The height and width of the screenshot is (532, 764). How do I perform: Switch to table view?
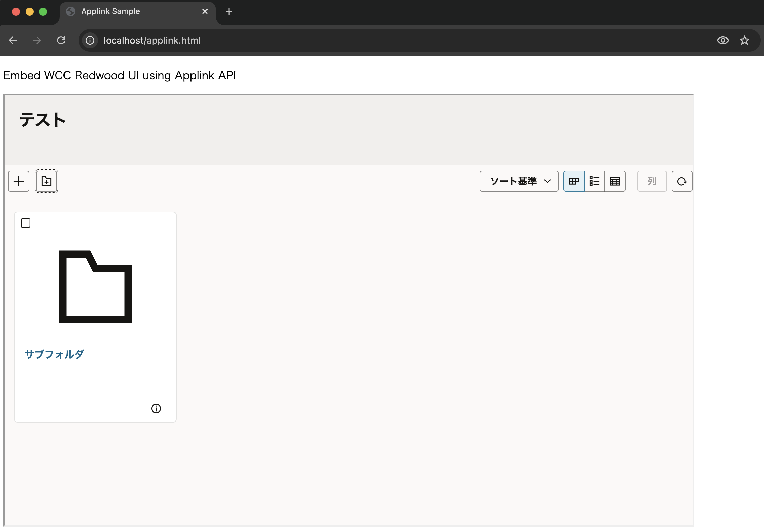click(x=615, y=181)
